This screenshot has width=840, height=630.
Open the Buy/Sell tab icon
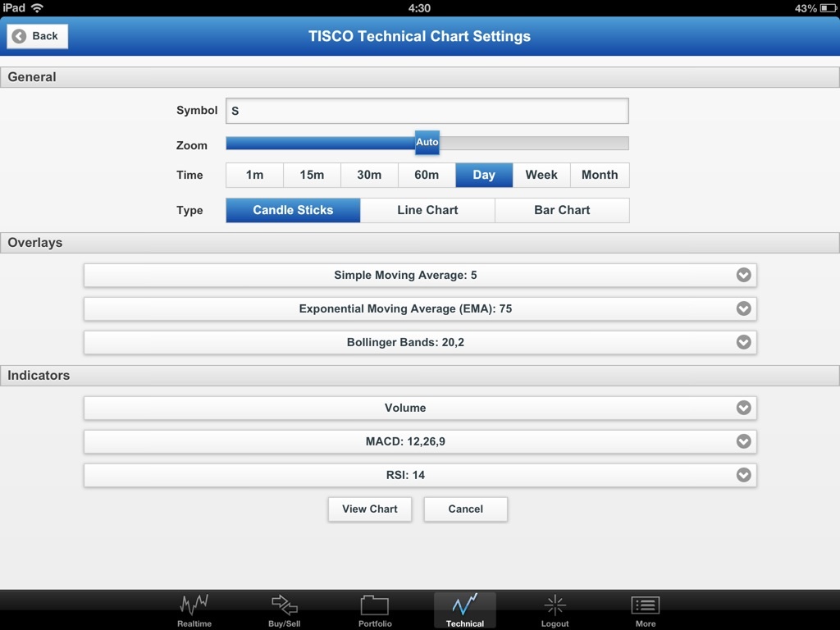coord(285,605)
